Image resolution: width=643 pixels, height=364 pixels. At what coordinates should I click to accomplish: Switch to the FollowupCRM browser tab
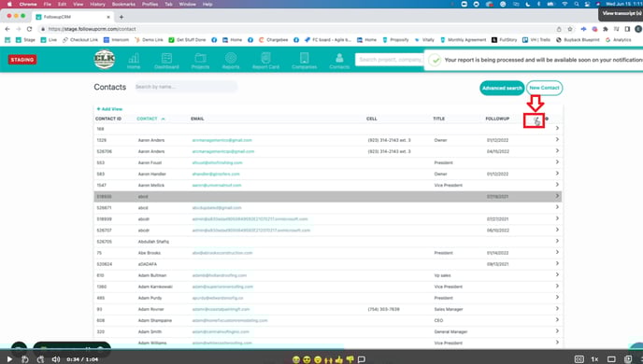click(x=72, y=17)
